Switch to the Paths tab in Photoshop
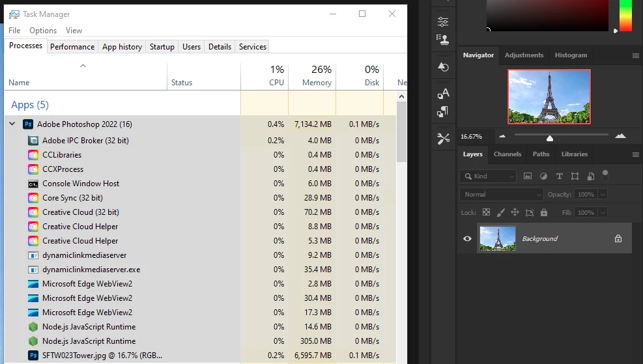 [541, 154]
